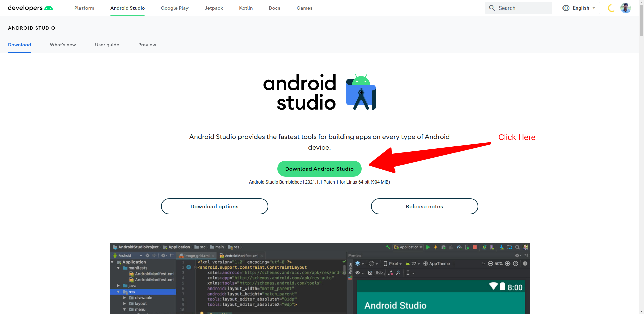This screenshot has height=314, width=644.
Task: Click the globe language icon
Action: point(566,8)
